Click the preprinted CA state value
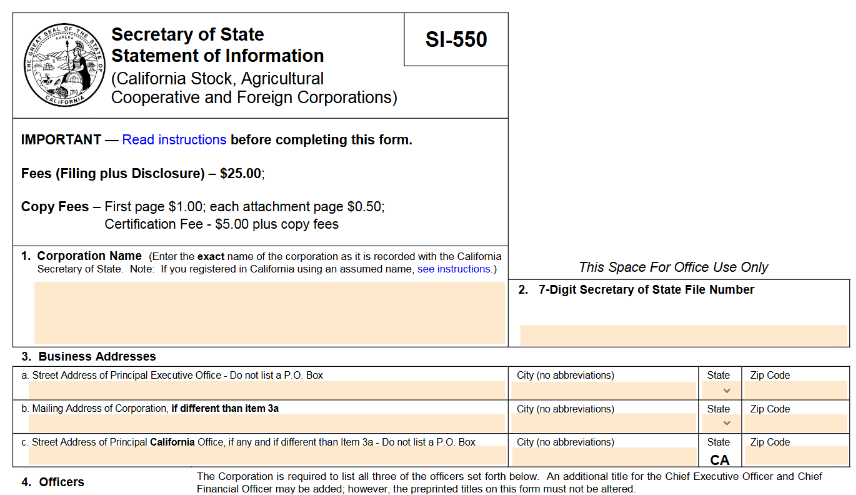The height and width of the screenshot is (495, 856). click(x=720, y=460)
